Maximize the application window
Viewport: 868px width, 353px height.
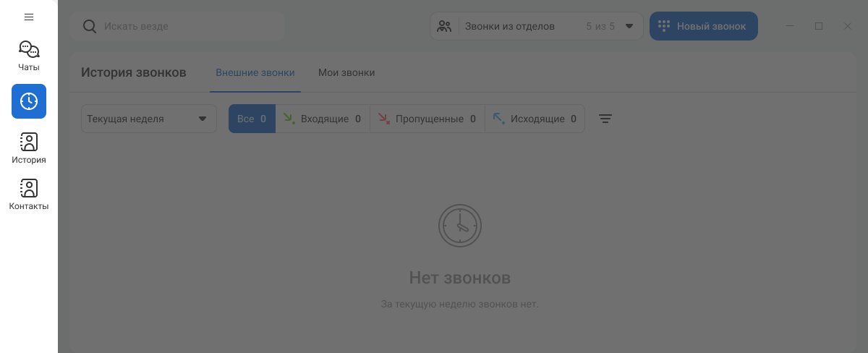pyautogui.click(x=819, y=26)
